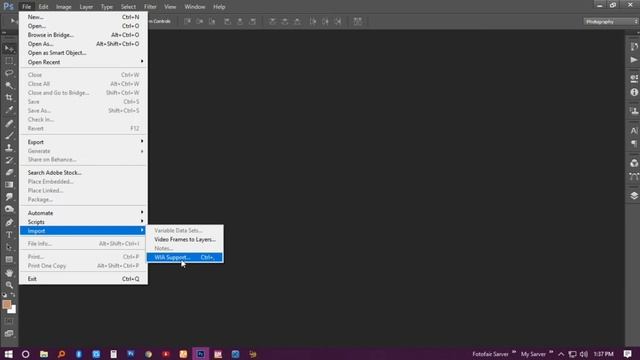Expand the Automate submenu

83,213
